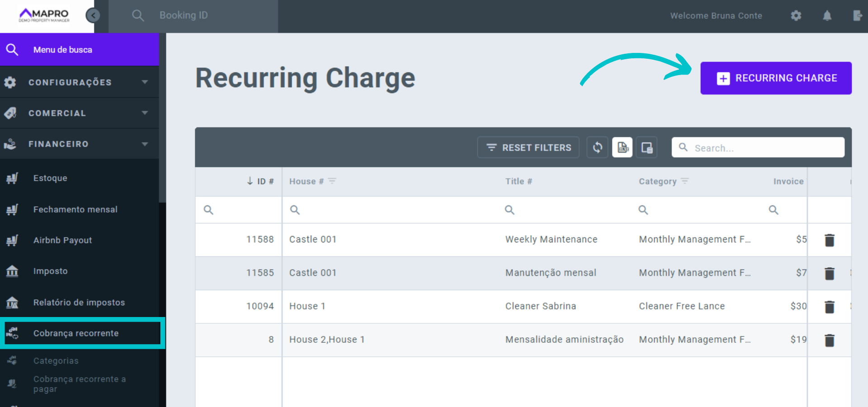Delete the Cleaner Sabrina charge row
This screenshot has height=407, width=868.
[829, 307]
